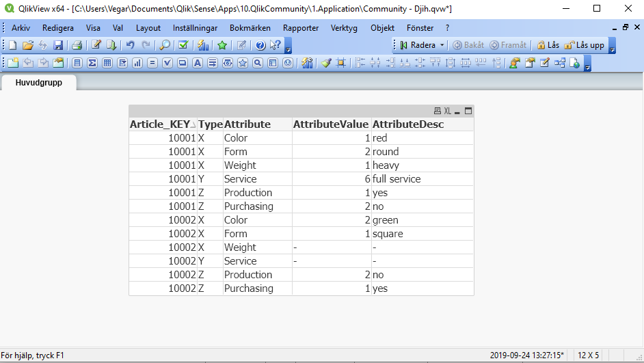
Task: Click the Undo arrow icon
Action: click(130, 45)
